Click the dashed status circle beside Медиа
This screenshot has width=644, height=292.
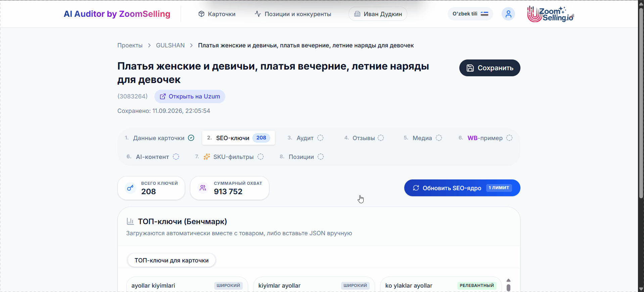(x=439, y=138)
